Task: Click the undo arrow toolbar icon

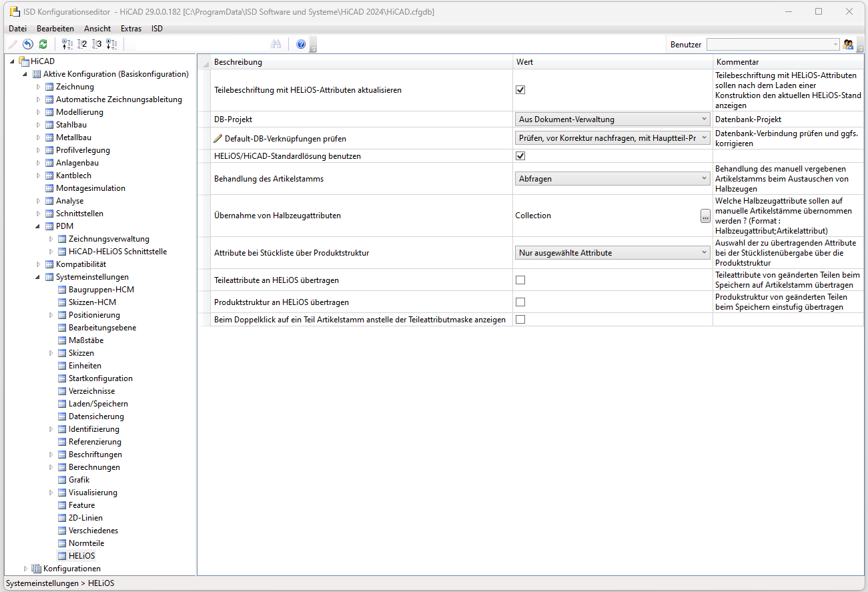Action: [x=27, y=44]
